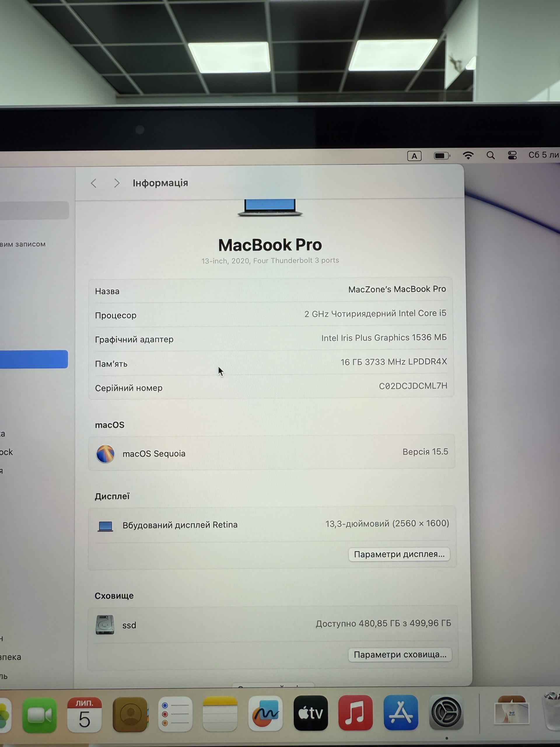The width and height of the screenshot is (560, 747).
Task: Open the Wi-Fi menu
Action: pos(468,155)
